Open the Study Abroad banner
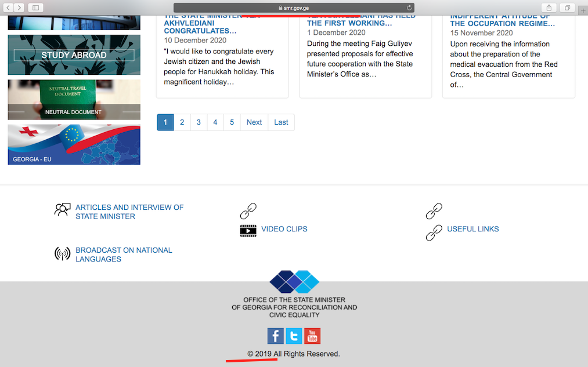The width and height of the screenshot is (588, 367). tap(74, 55)
